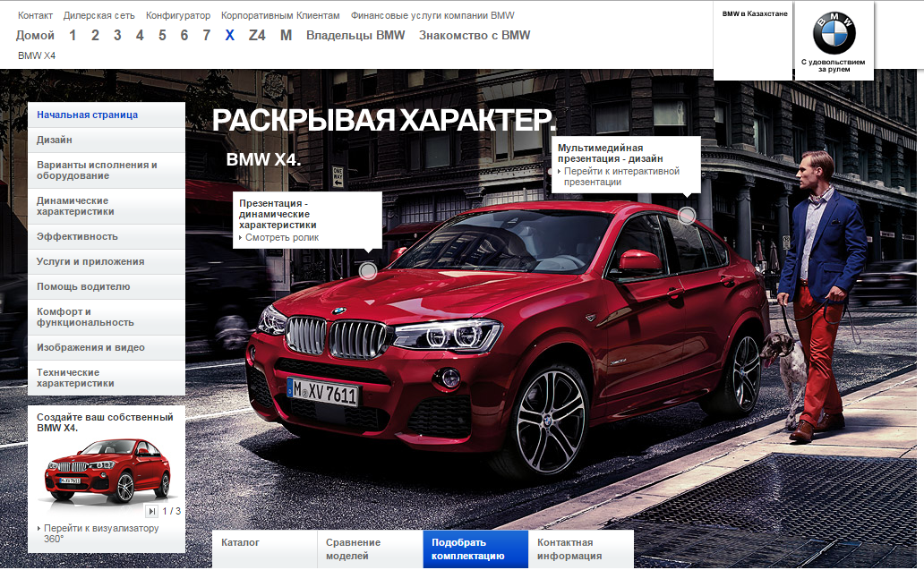Viewport: 924px width, 570px height.
Task: Select the X series menu item
Action: 230,35
